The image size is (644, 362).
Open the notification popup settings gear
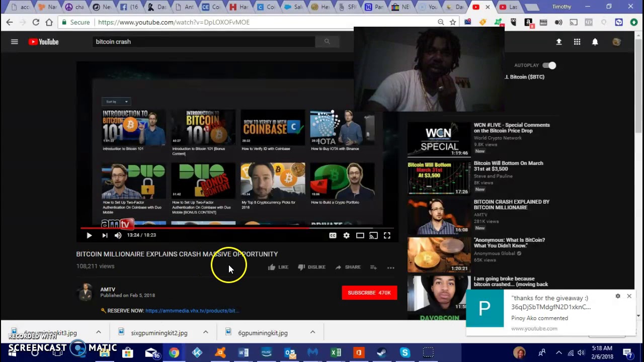618,296
